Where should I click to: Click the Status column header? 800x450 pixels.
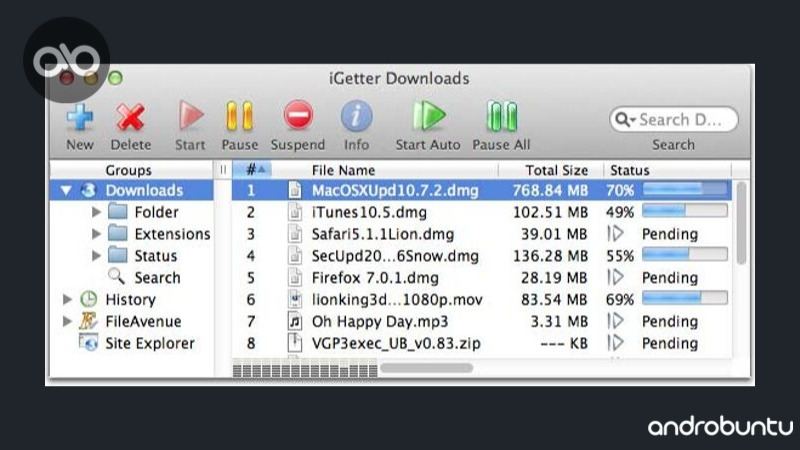point(630,170)
